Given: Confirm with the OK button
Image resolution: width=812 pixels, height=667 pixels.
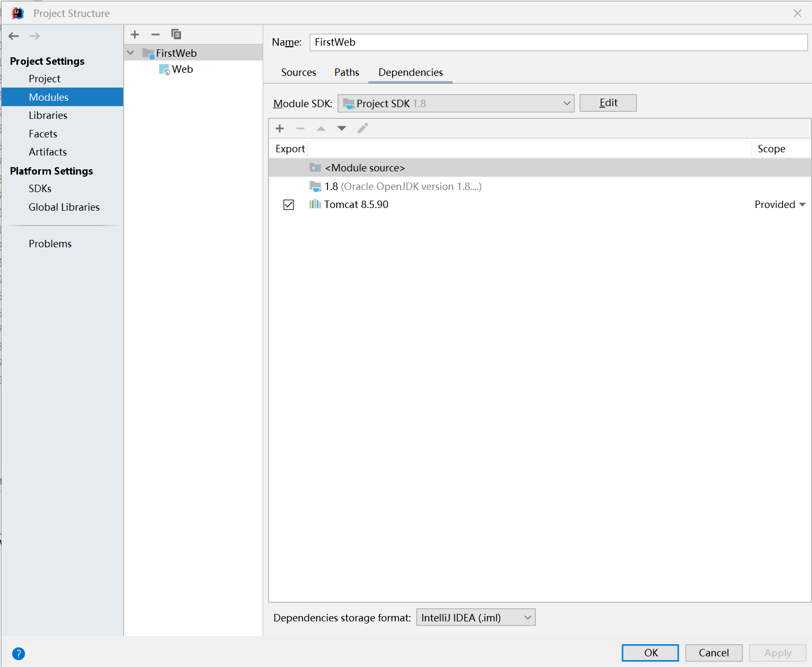Looking at the screenshot, I should [650, 653].
